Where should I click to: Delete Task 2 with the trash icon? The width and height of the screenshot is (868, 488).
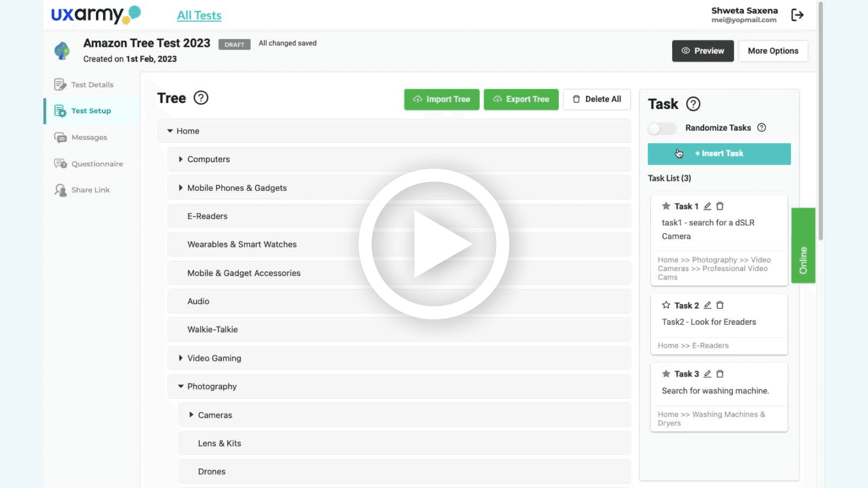point(720,305)
